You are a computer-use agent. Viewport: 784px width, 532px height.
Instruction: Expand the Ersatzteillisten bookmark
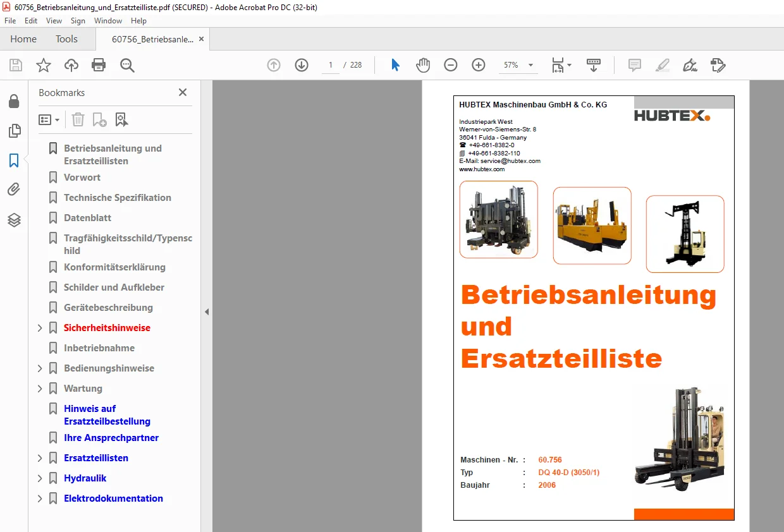40,458
